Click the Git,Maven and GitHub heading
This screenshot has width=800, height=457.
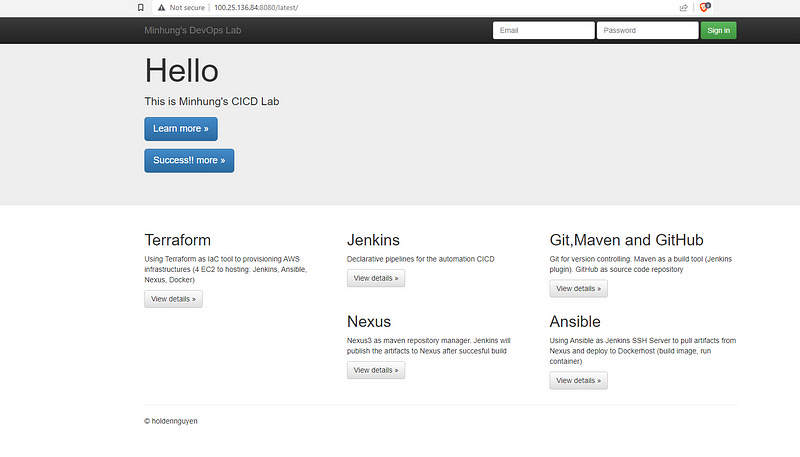click(627, 240)
